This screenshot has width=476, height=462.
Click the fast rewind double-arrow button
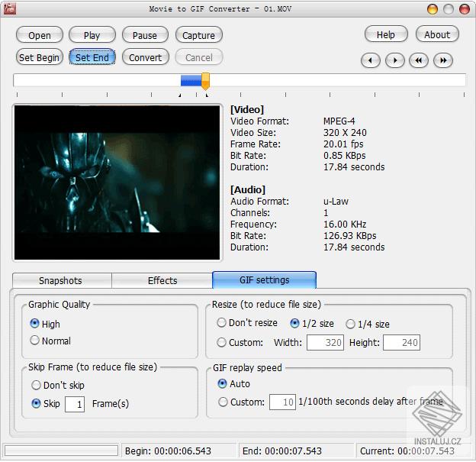pyautogui.click(x=419, y=60)
